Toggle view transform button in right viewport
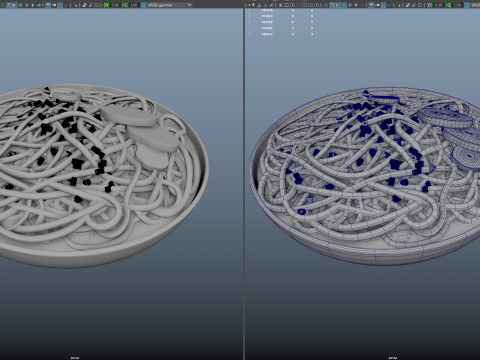The width and height of the screenshot is (480, 360). coord(467,5)
